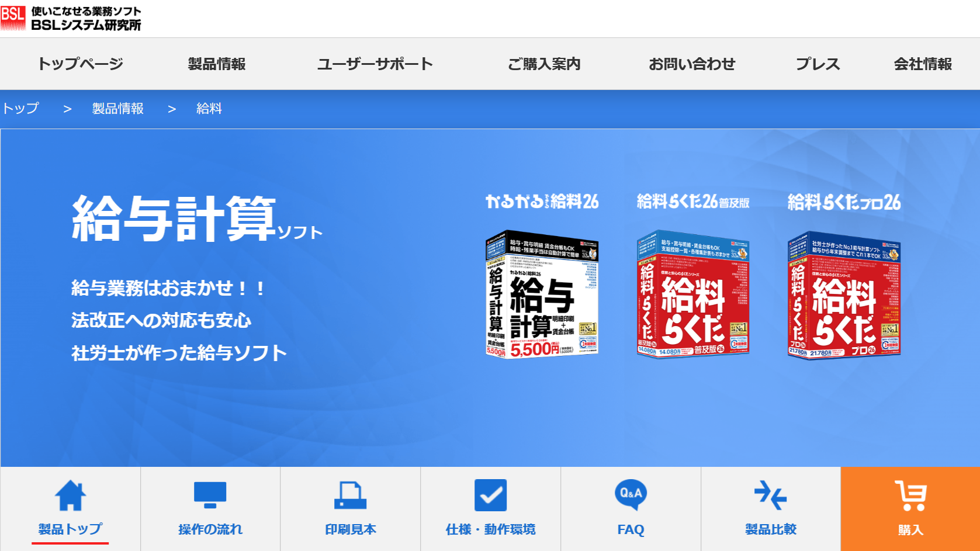The height and width of the screenshot is (551, 980).
Task: Open the 製品情報 navigation menu
Action: coord(217,64)
